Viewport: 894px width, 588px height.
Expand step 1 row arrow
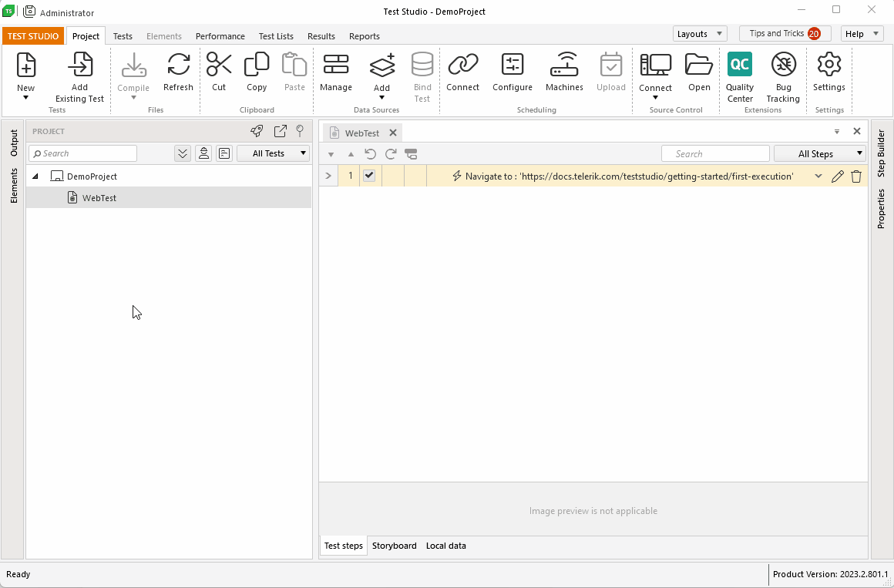tap(328, 176)
